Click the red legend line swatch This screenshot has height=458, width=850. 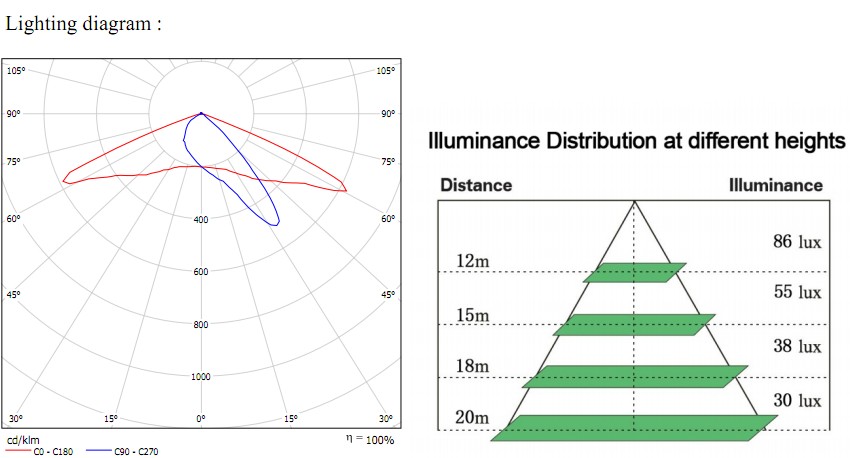(x=18, y=451)
